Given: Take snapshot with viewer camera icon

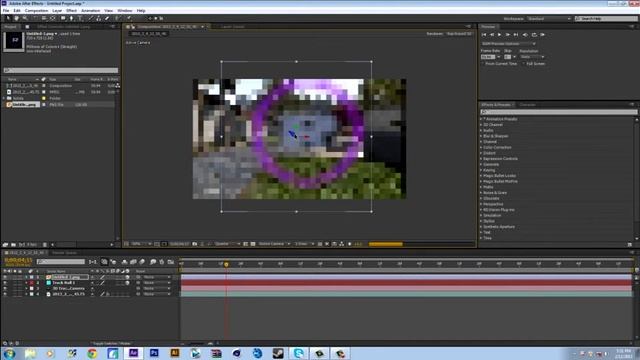Looking at the screenshot, I should click(195, 244).
